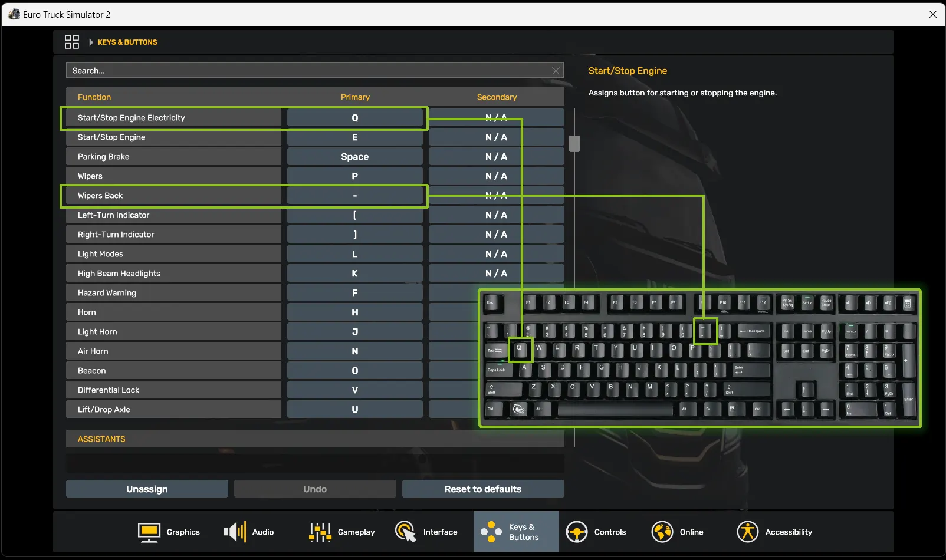This screenshot has height=560, width=946.
Task: Click the Graphics monitor icon
Action: pos(149,532)
